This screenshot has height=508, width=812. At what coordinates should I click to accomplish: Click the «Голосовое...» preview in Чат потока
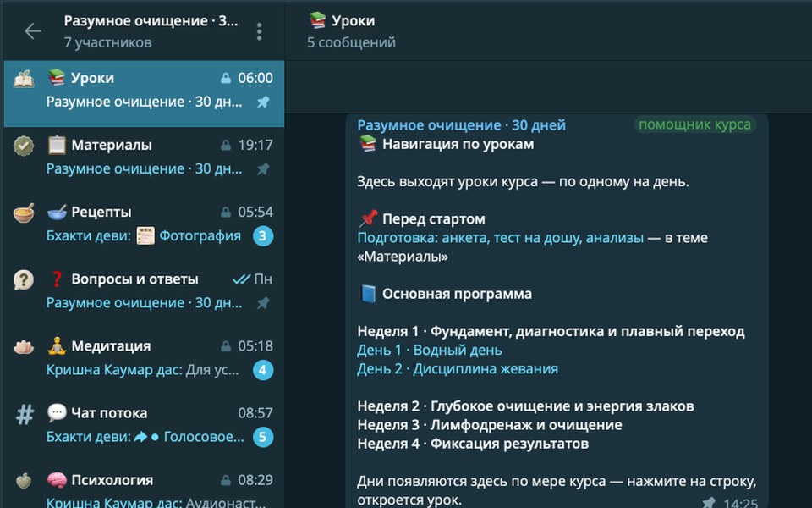[204, 437]
